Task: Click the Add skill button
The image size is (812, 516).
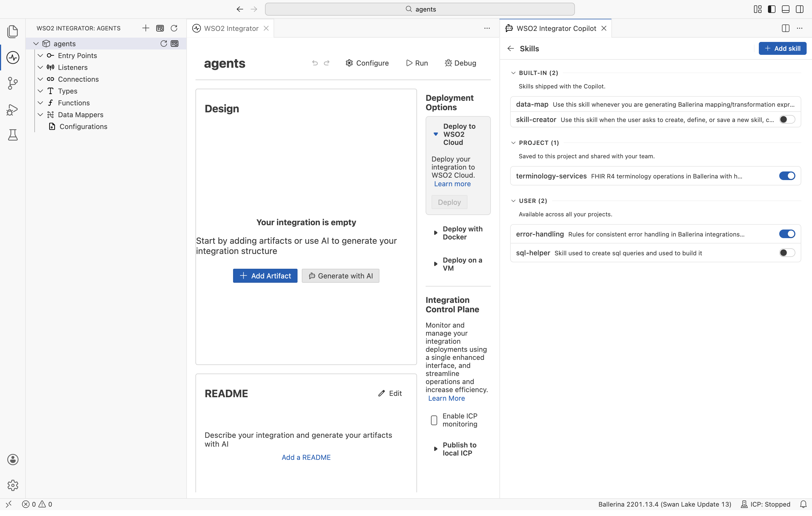Action: point(782,48)
